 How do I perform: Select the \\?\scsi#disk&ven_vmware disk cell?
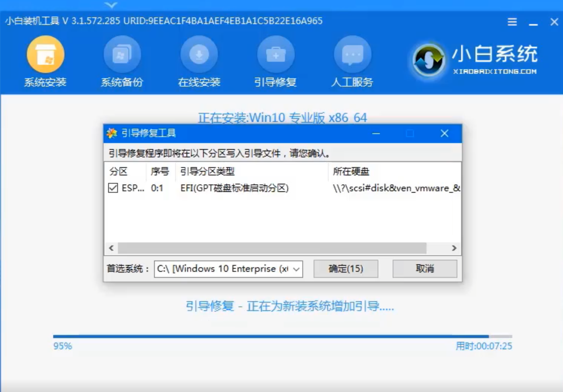click(396, 188)
